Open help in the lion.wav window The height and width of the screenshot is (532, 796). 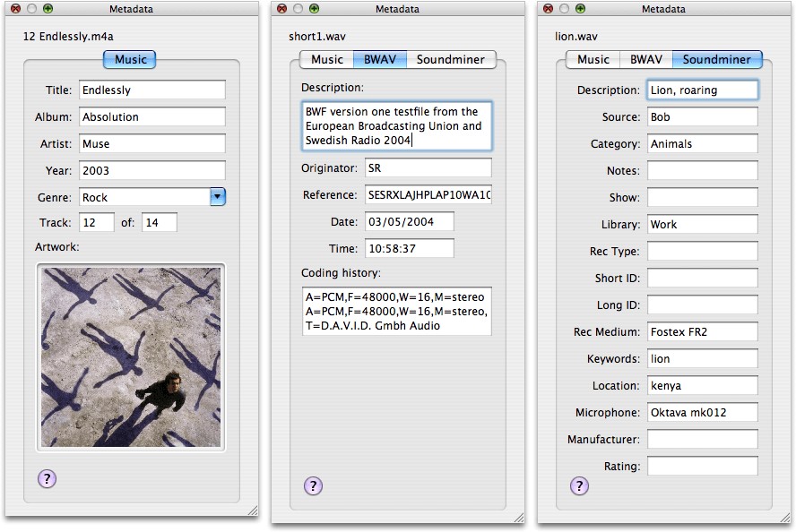579,485
